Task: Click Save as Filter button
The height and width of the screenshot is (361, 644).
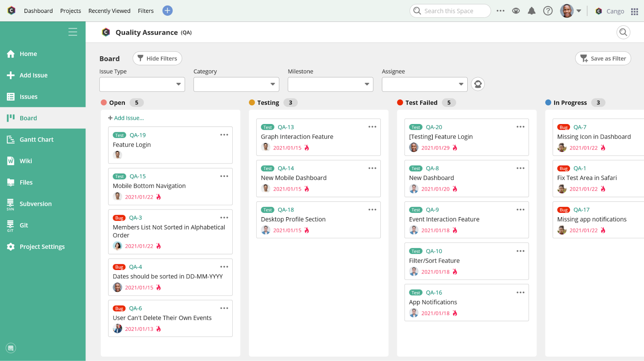Action: tap(603, 58)
